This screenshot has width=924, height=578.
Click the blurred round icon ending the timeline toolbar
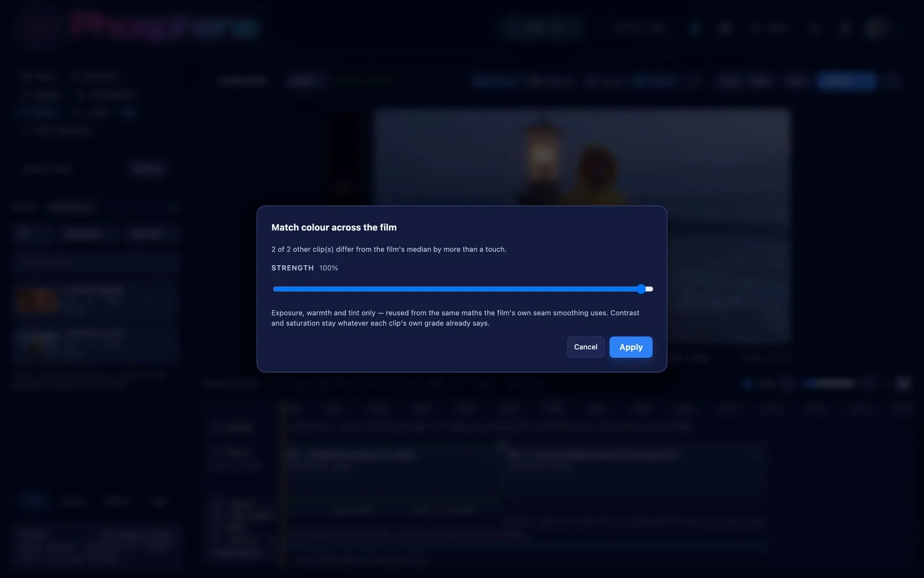pos(903,383)
